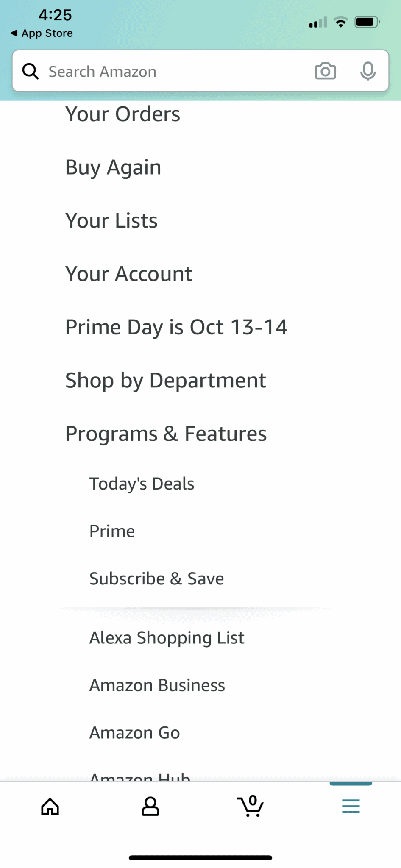The height and width of the screenshot is (868, 401).
Task: Tap the hamburger menu icon
Action: pyautogui.click(x=351, y=806)
